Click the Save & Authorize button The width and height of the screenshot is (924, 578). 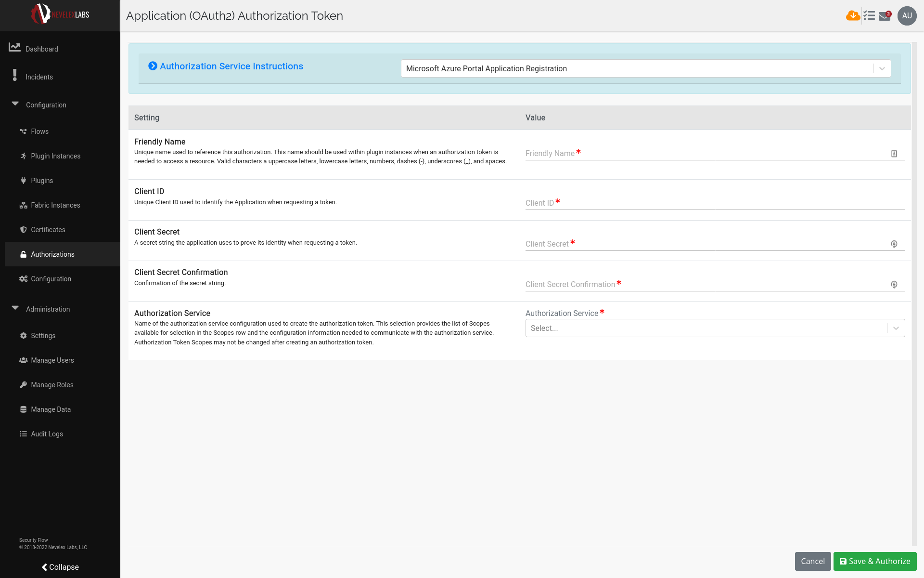coord(874,561)
